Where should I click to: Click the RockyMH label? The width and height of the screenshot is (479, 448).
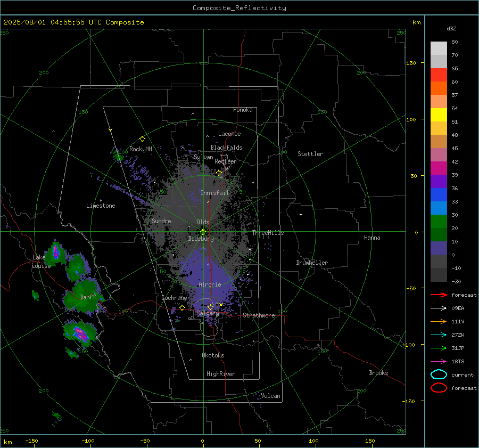(141, 149)
